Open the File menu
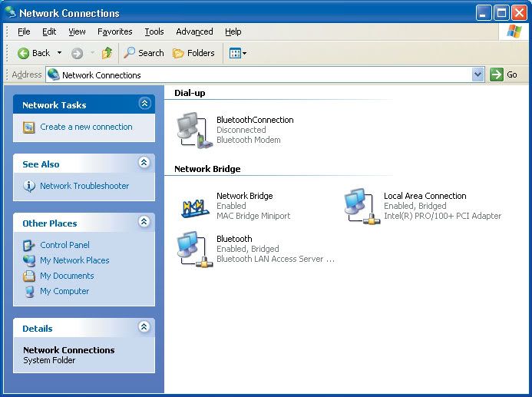The width and height of the screenshot is (532, 397). pyautogui.click(x=24, y=31)
